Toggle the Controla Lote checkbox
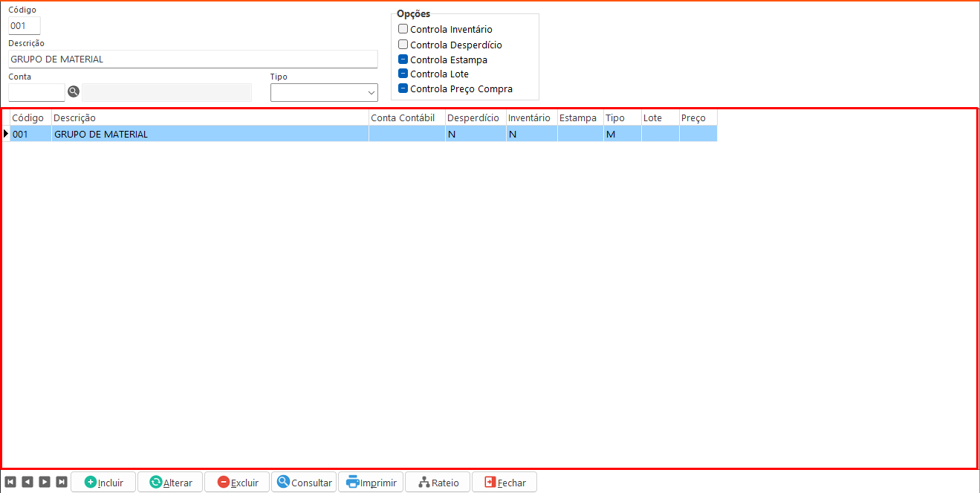This screenshot has height=493, width=980. pyautogui.click(x=403, y=74)
